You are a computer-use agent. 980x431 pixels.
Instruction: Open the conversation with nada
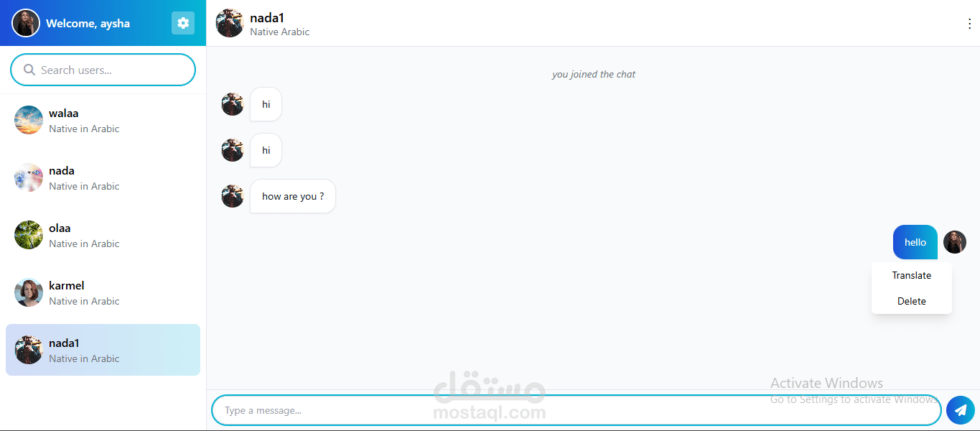coord(103,177)
